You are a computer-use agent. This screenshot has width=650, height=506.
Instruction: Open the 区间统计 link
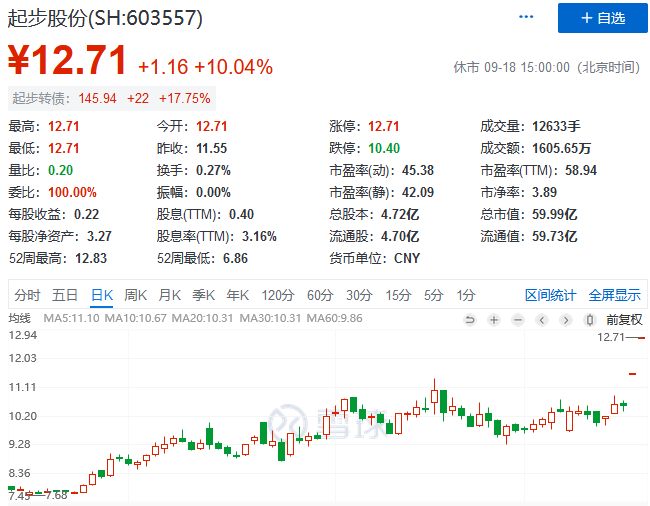pyautogui.click(x=551, y=295)
